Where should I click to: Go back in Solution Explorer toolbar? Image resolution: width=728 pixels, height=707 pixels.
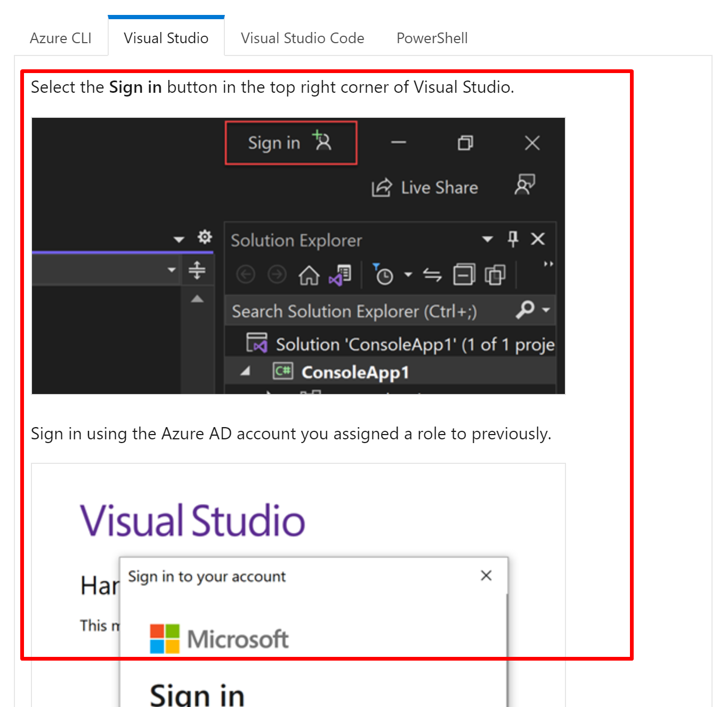(246, 275)
